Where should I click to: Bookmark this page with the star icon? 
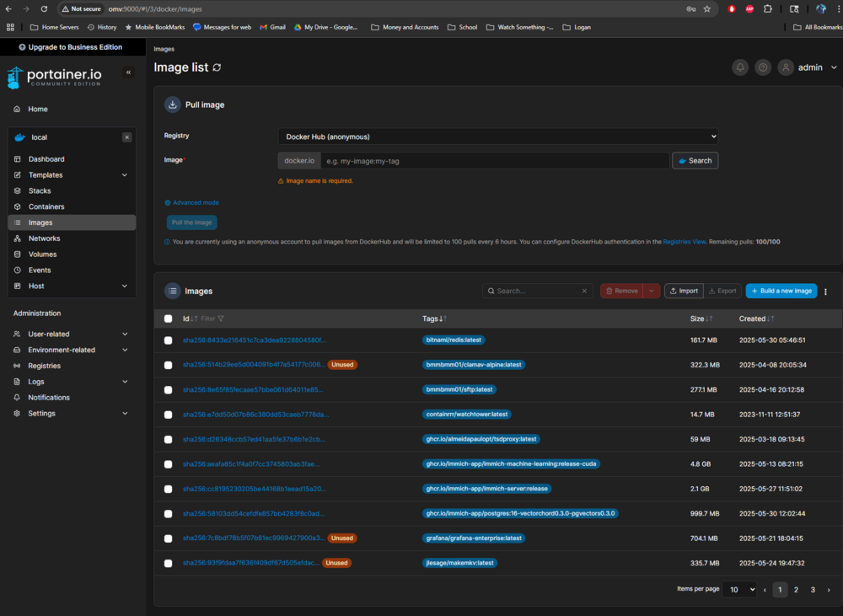(x=707, y=9)
